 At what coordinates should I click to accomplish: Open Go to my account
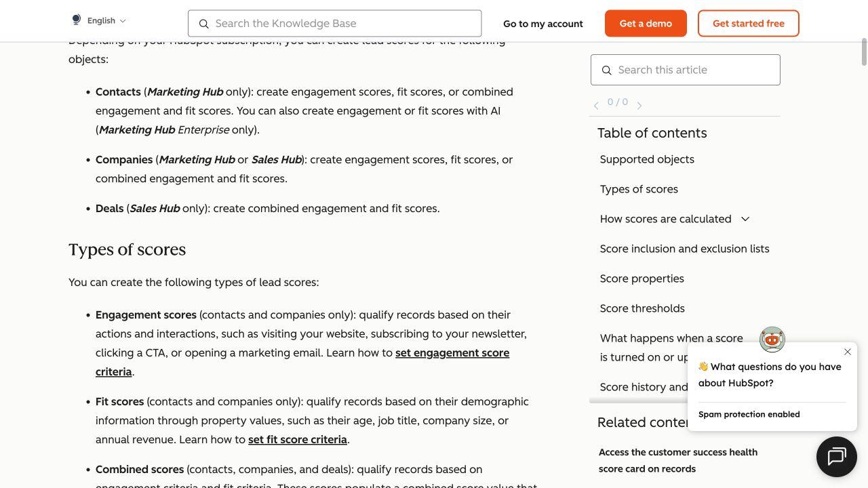coord(543,24)
